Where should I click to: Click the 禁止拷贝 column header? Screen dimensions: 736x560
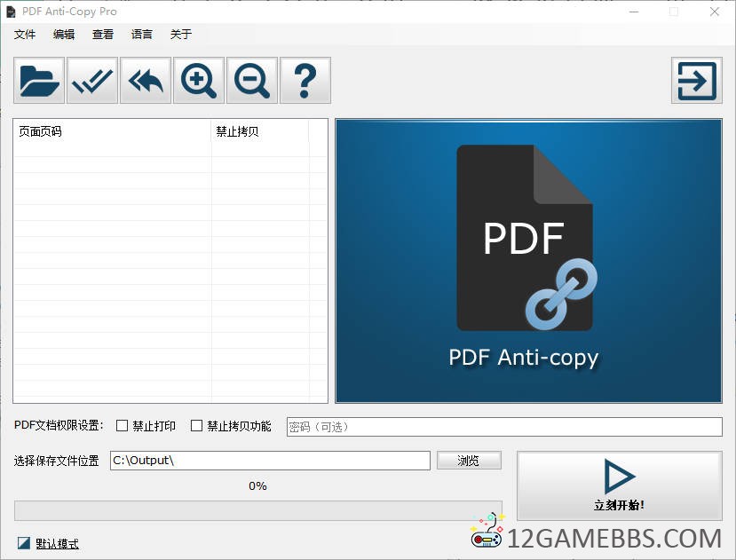click(260, 131)
